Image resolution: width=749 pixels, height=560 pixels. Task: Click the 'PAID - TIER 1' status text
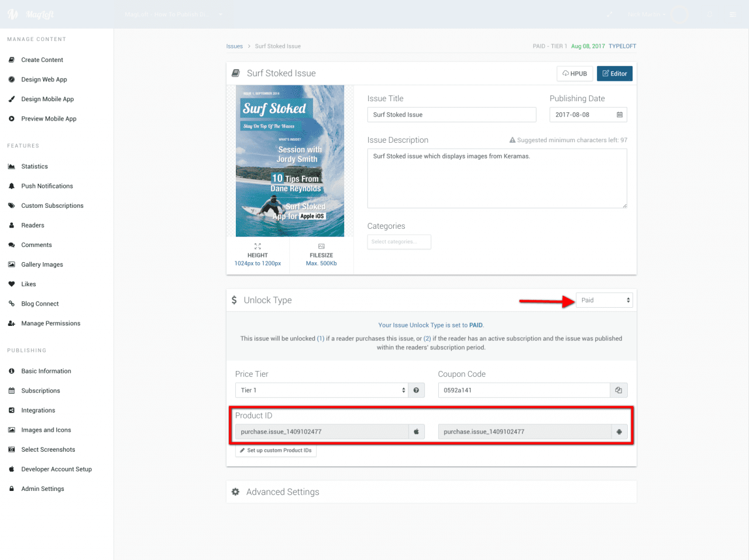550,46
